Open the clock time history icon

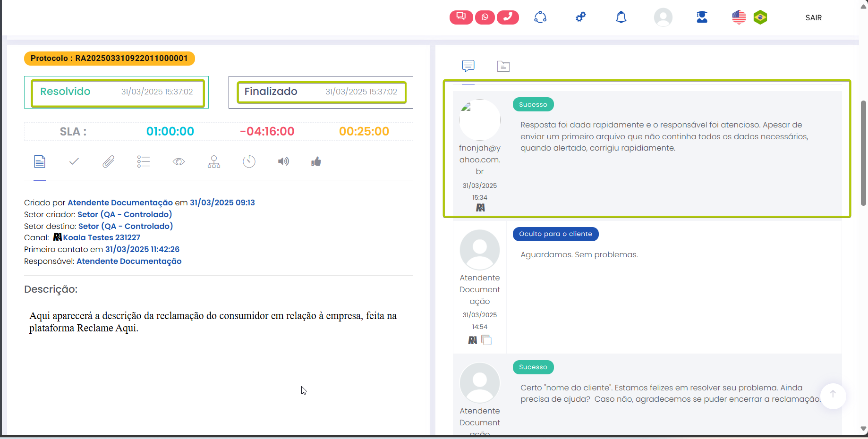(x=249, y=162)
